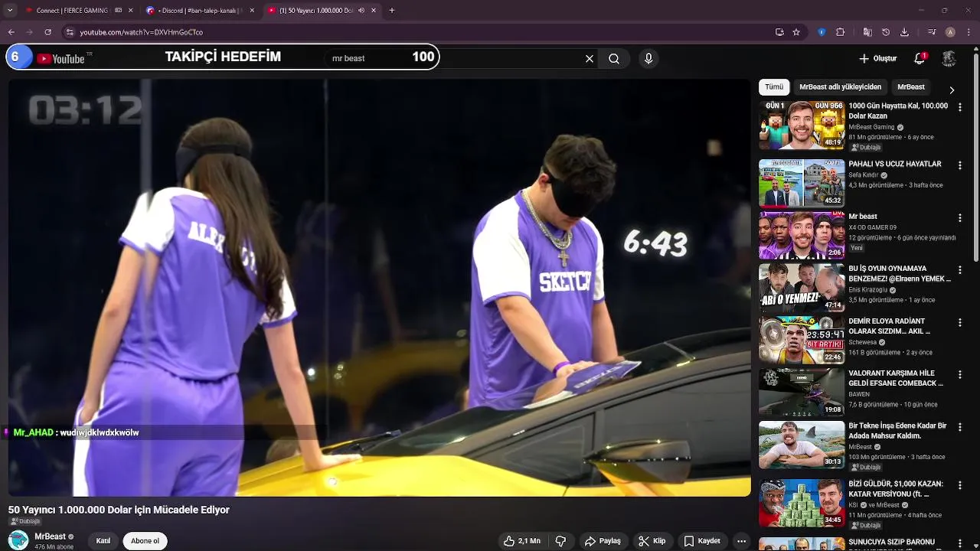Viewport: 980px width, 551px height.
Task: Select the current YouTube video tab
Action: pos(320,10)
